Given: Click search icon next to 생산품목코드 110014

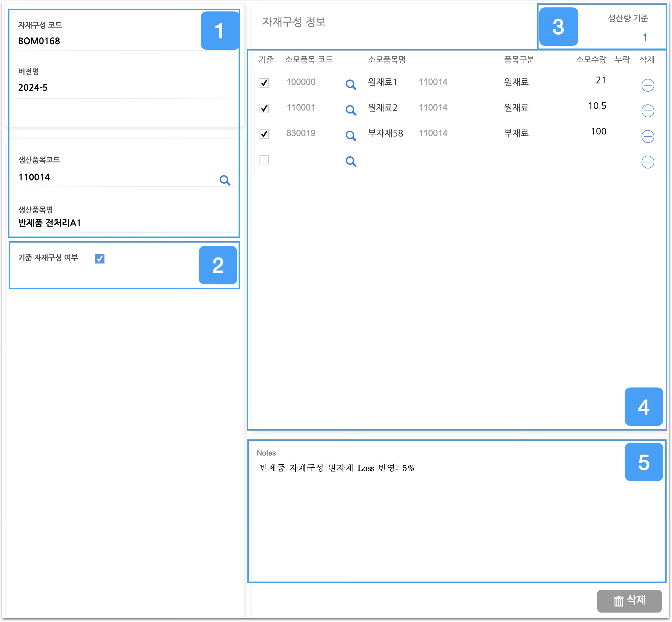Looking at the screenshot, I should point(225,180).
